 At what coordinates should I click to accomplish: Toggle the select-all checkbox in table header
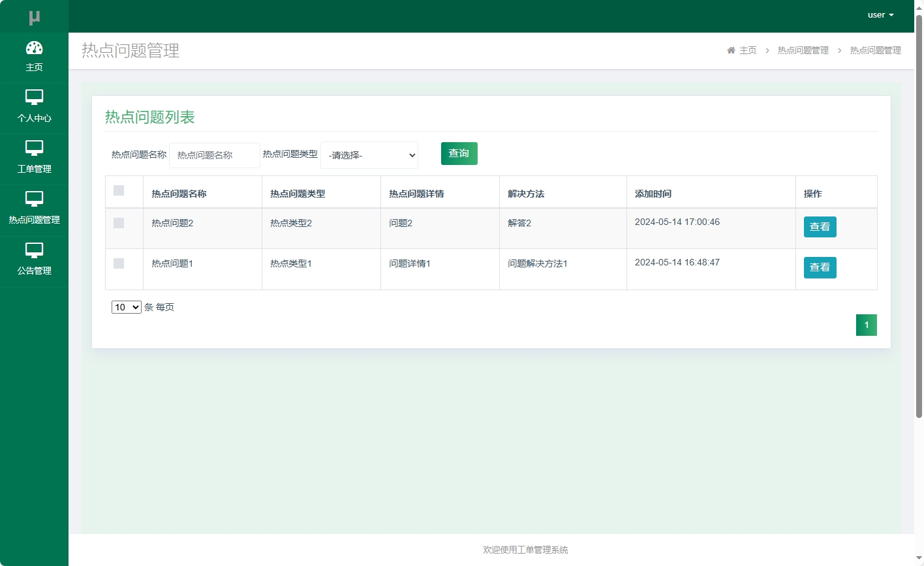119,189
